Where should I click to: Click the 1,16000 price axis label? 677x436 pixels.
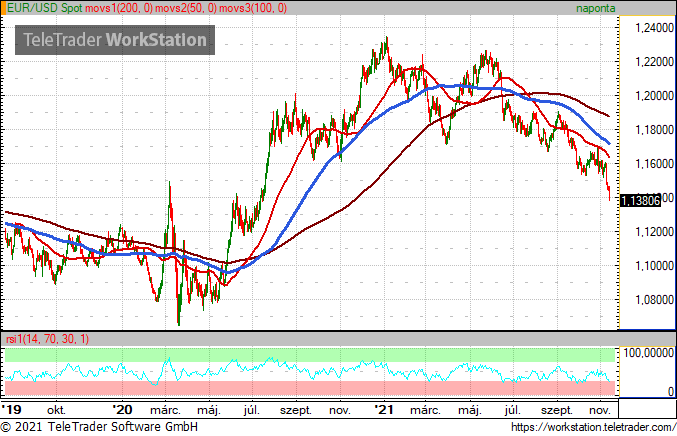[654, 164]
